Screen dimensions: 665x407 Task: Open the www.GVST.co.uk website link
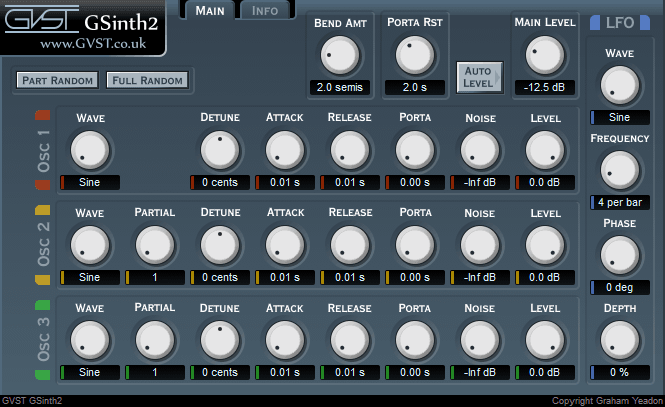click(93, 44)
